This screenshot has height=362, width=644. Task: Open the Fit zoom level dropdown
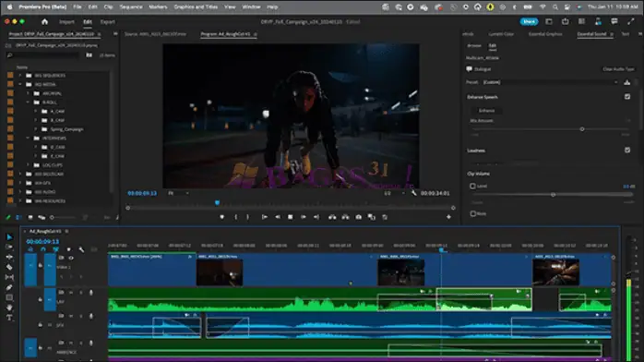click(x=178, y=193)
